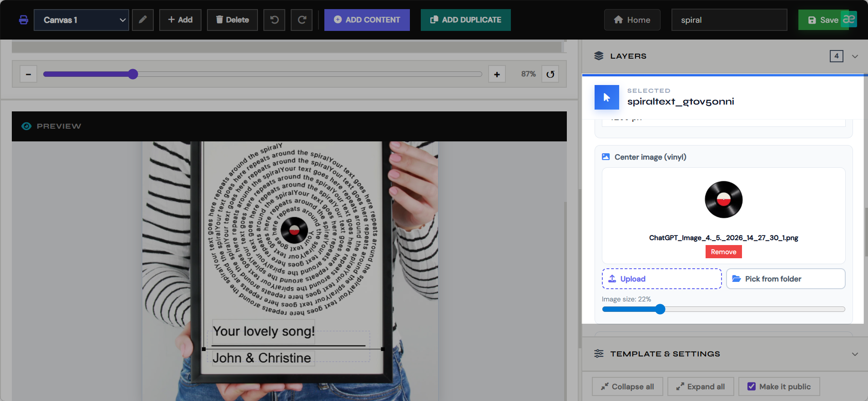This screenshot has height=401, width=868.
Task: Toggle the Make it public checkbox
Action: pyautogui.click(x=752, y=386)
